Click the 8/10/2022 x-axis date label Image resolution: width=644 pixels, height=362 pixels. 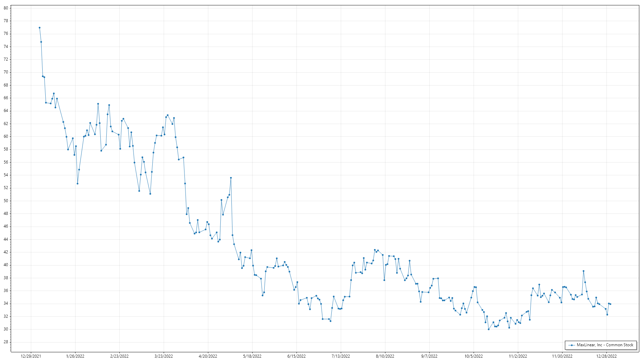pos(385,356)
